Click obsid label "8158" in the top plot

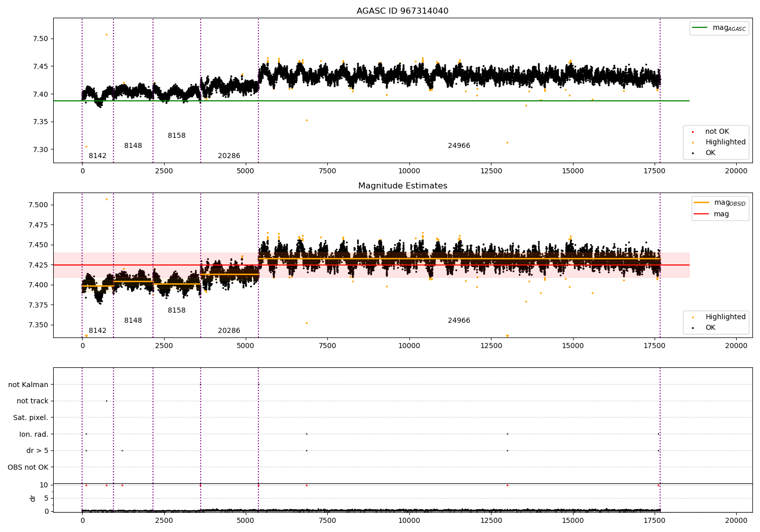(x=177, y=135)
